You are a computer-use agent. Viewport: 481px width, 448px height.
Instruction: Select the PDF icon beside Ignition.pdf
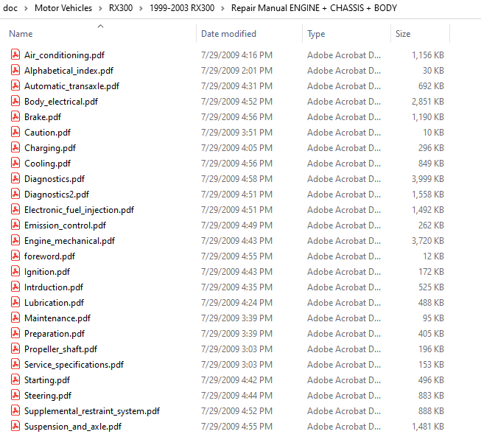(x=15, y=272)
